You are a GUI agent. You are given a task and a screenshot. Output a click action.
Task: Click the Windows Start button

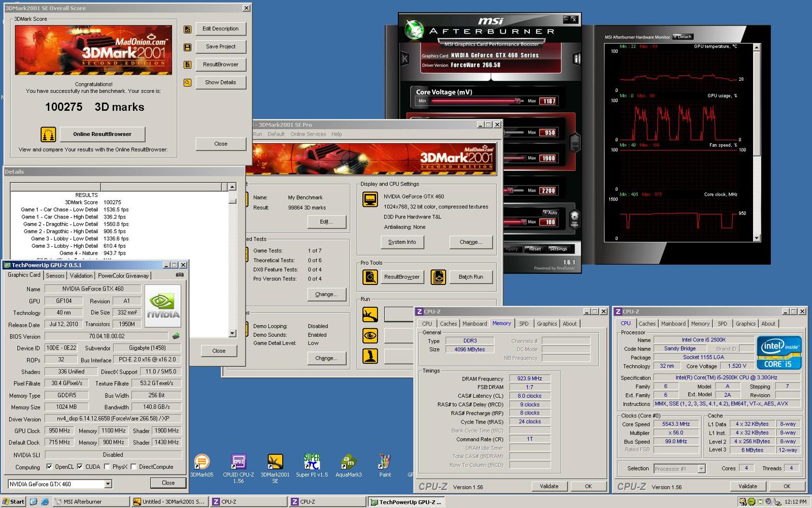pyautogui.click(x=13, y=501)
